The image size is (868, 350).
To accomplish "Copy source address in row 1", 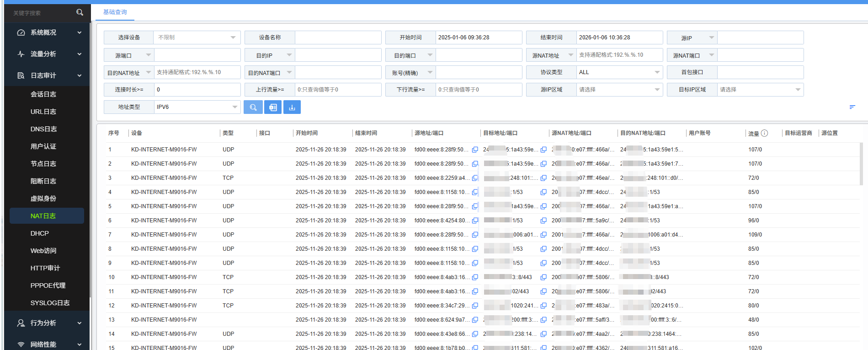I will [x=475, y=150].
